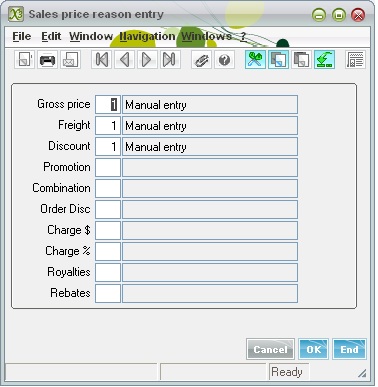Screen dimensions: 378x387
Task: Go to the last record icon
Action: pyautogui.click(x=170, y=60)
